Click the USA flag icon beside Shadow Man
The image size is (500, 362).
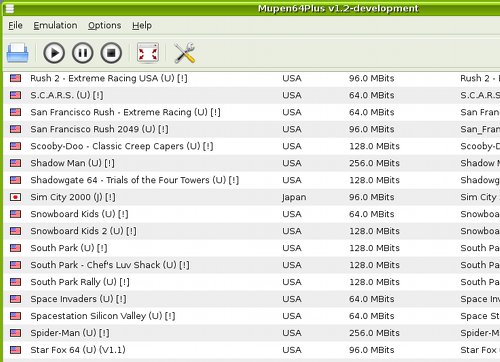pos(15,163)
